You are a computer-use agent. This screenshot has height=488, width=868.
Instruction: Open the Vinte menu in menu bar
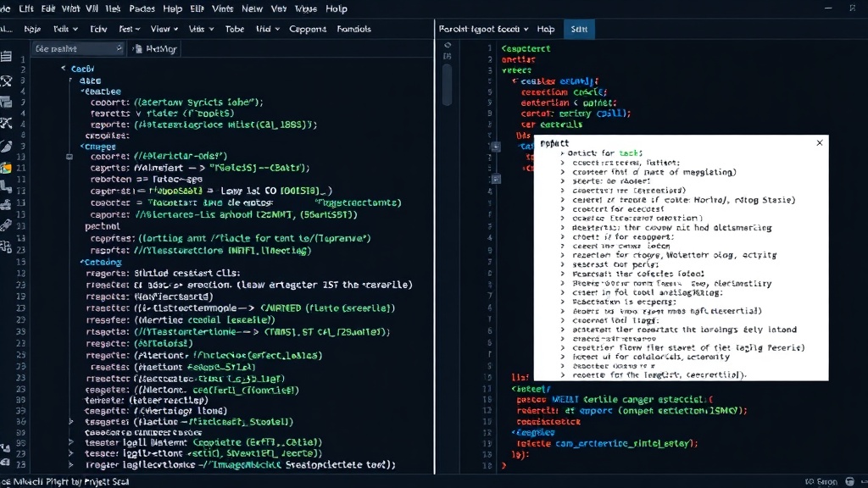pos(223,8)
